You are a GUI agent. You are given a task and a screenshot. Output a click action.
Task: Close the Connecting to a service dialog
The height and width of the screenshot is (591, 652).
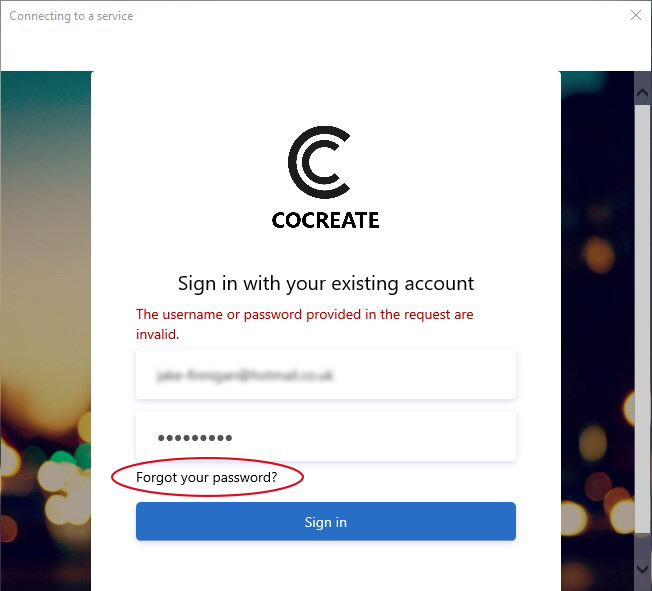point(636,15)
